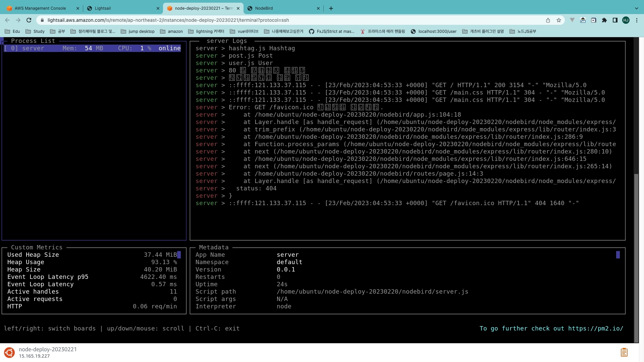This screenshot has width=644, height=362.
Task: Click the favicon.ico Error log line
Action: tap(289, 107)
